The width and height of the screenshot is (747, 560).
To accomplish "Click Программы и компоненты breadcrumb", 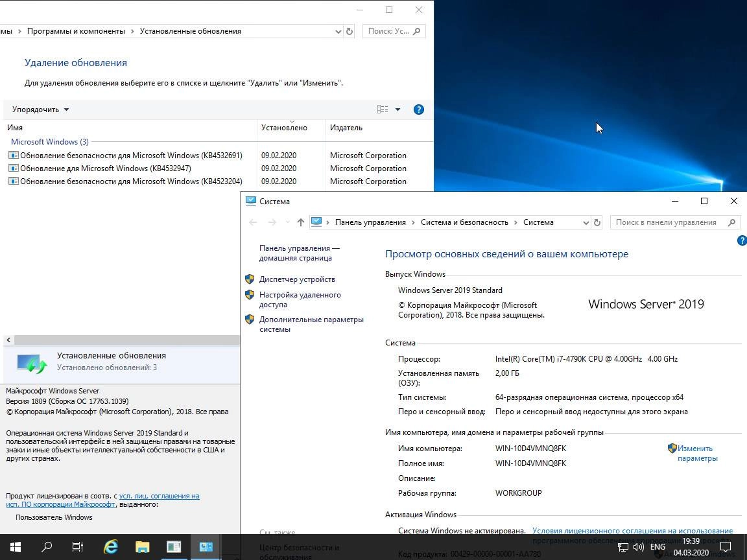I will (x=76, y=31).
